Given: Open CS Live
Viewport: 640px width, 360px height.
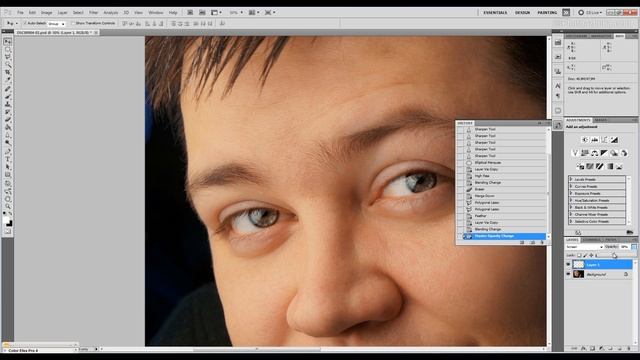Looking at the screenshot, I should 591,13.
